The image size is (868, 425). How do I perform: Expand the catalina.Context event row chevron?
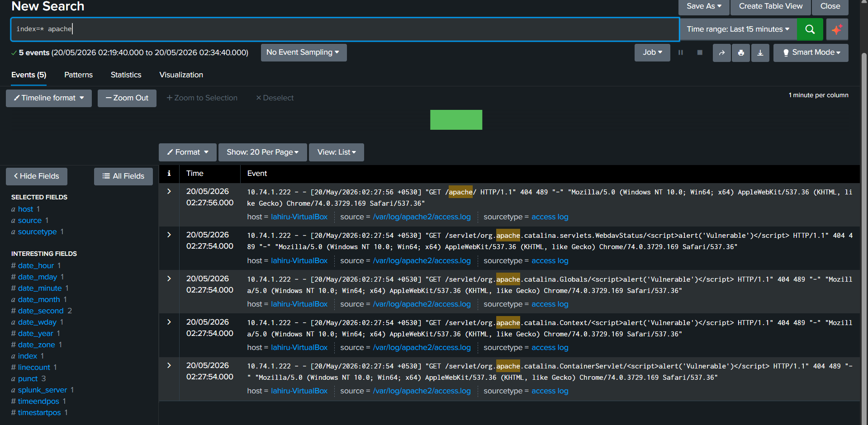pos(169,322)
